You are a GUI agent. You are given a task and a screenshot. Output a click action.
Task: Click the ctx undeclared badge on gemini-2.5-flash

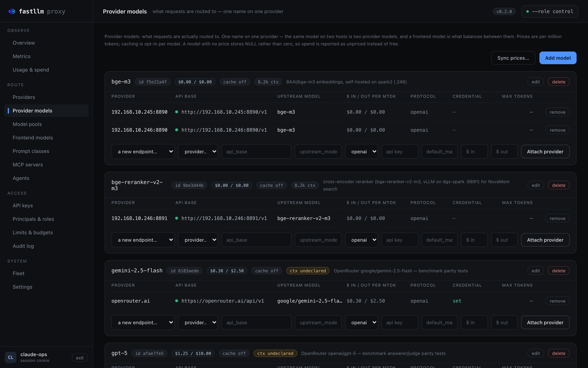click(308, 271)
